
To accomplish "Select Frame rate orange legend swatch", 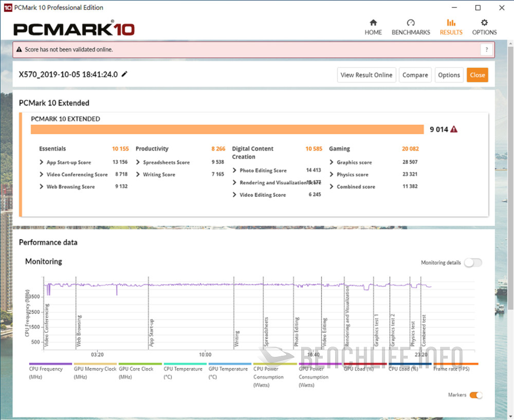I will (x=455, y=364).
